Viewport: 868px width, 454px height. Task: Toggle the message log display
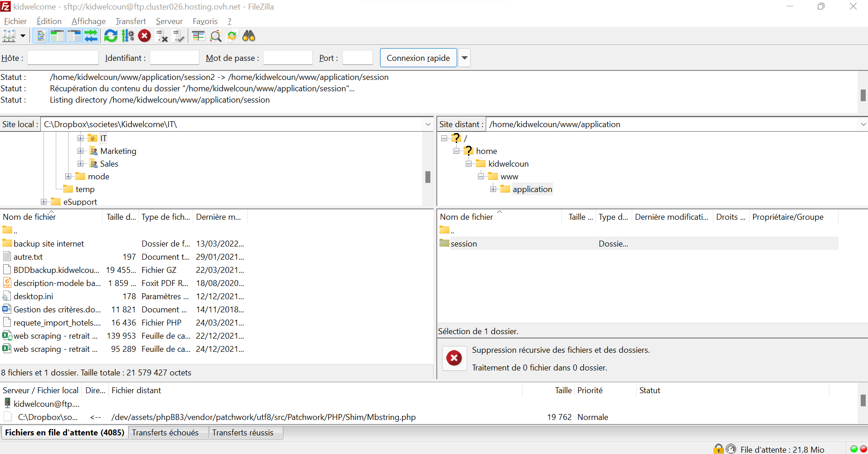[40, 36]
